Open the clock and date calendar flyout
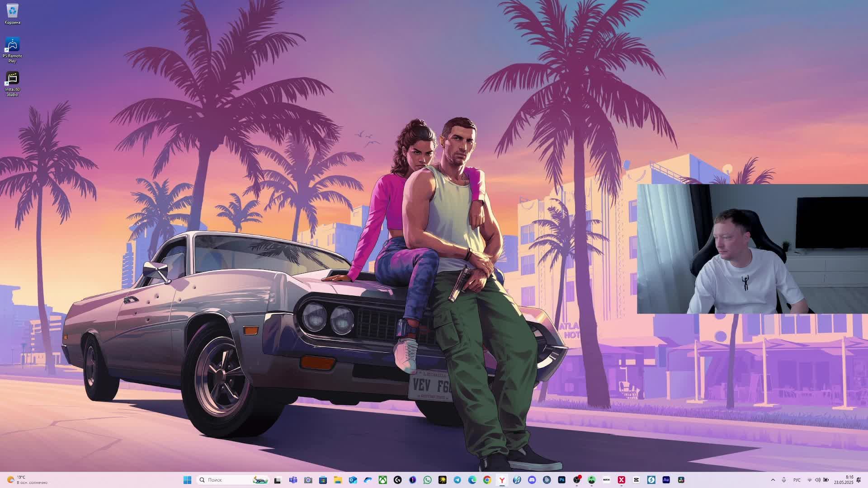This screenshot has height=488, width=868. click(x=844, y=480)
